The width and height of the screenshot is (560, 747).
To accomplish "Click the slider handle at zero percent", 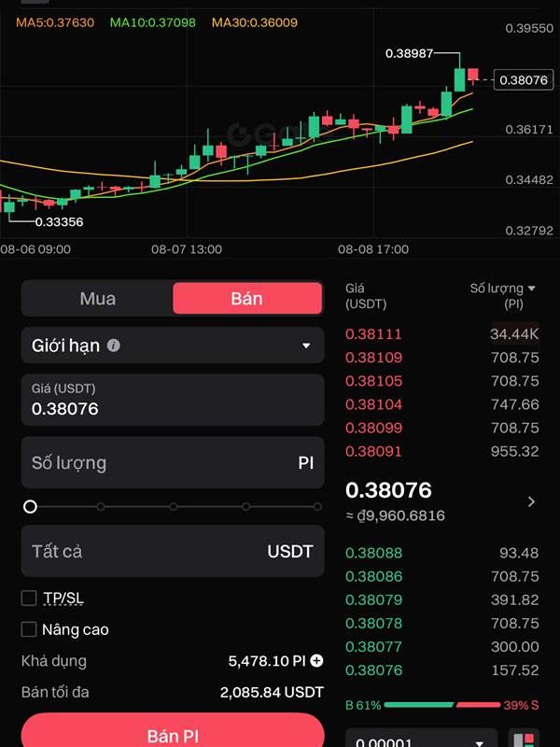I will coord(30,506).
